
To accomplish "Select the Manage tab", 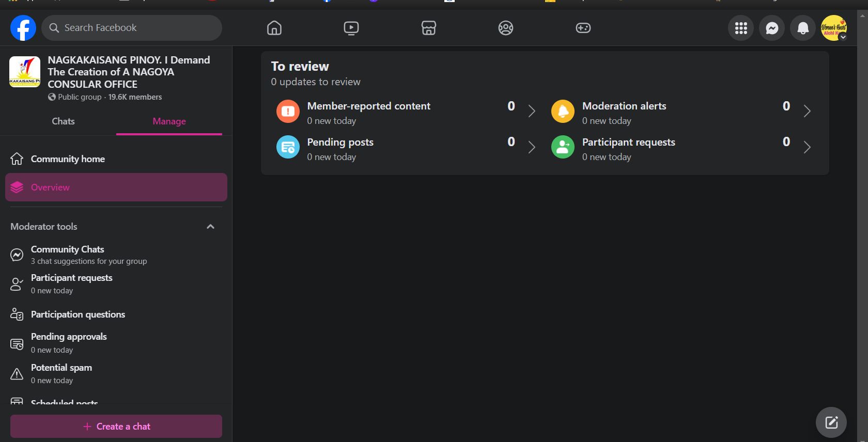I will [169, 121].
